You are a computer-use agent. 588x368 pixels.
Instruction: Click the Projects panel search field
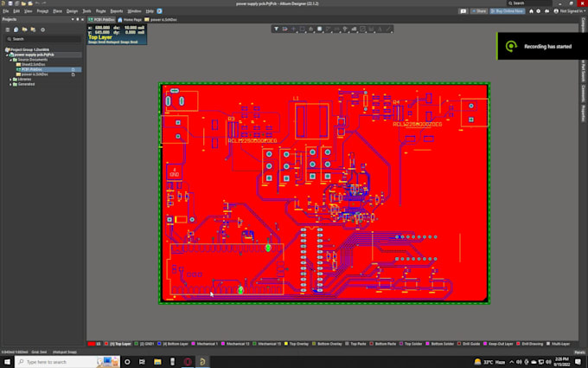tap(43, 39)
